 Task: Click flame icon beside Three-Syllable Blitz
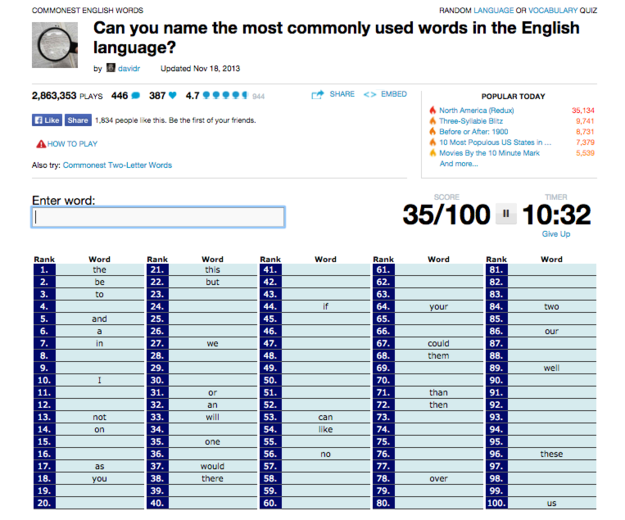click(432, 121)
